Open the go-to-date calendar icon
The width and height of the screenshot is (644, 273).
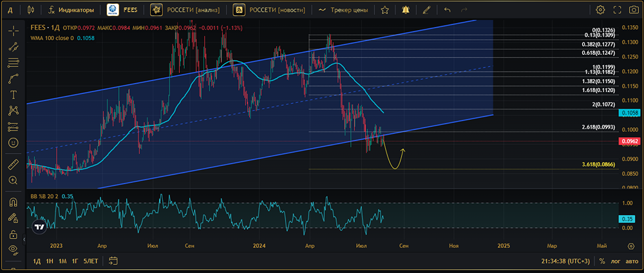pos(113,261)
